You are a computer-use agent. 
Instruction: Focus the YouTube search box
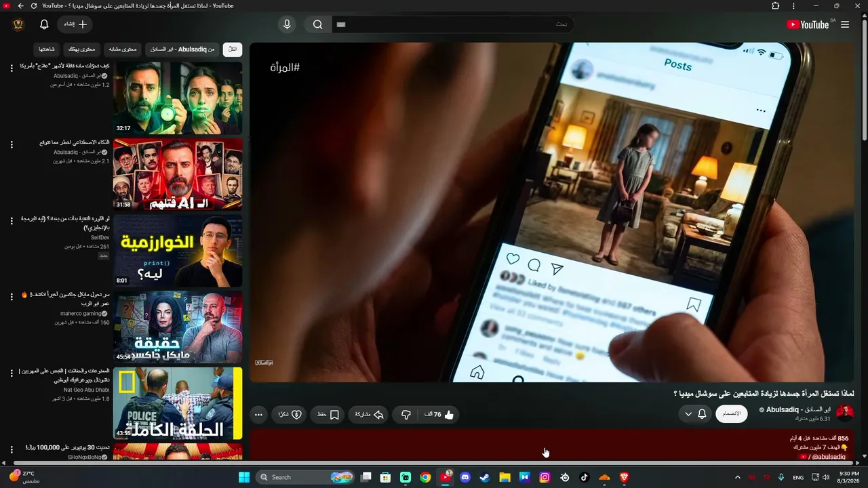[x=452, y=24]
